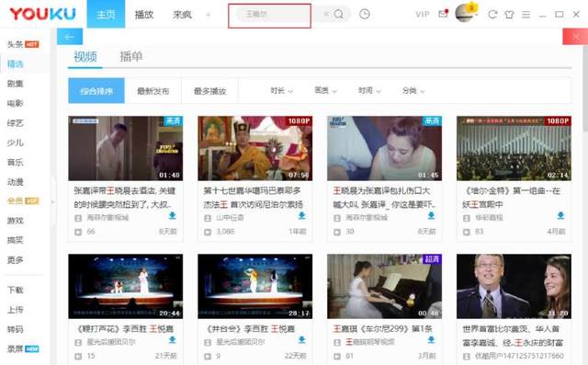Open the 来疯 tab

(182, 15)
